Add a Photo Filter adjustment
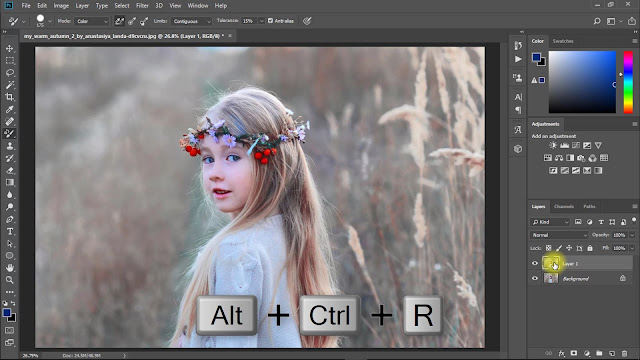Viewport: 640px width, 360px height. click(x=581, y=158)
